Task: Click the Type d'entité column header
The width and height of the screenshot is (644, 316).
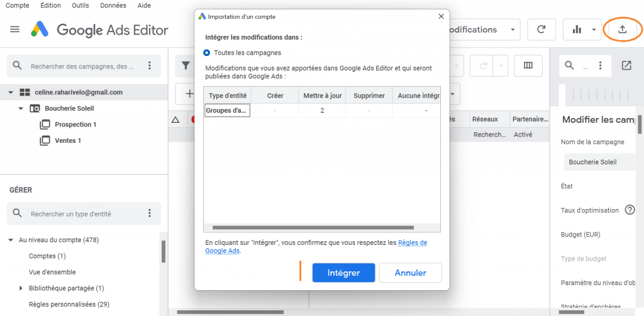Action: tap(228, 95)
